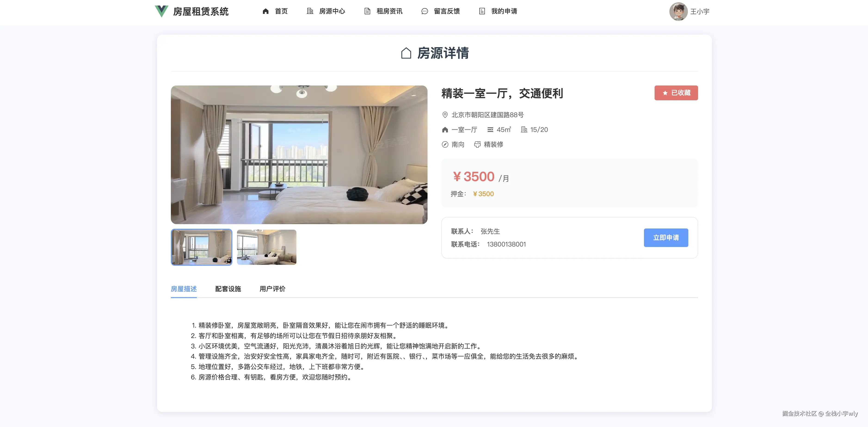
Task: Click the building icon beside 房源中心
Action: coord(310,11)
